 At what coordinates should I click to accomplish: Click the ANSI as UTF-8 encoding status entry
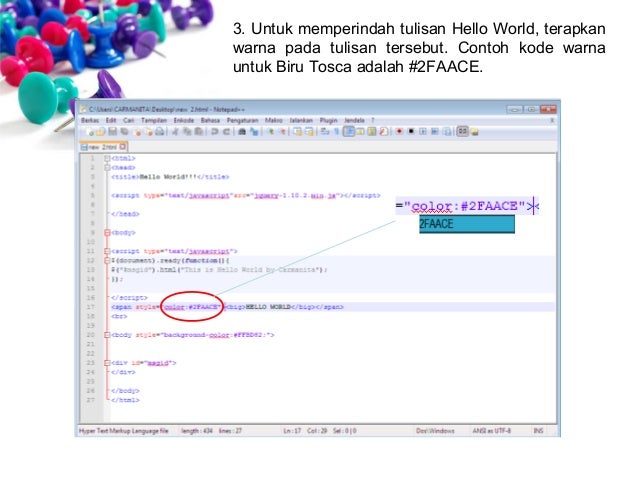pyautogui.click(x=492, y=431)
